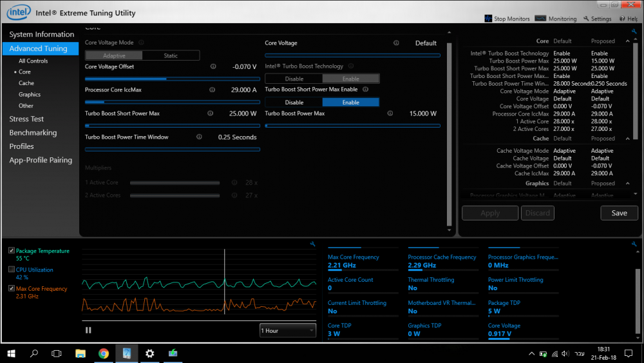The width and height of the screenshot is (644, 363).
Task: Click wrench icon above the monitoring graph
Action: click(x=312, y=244)
